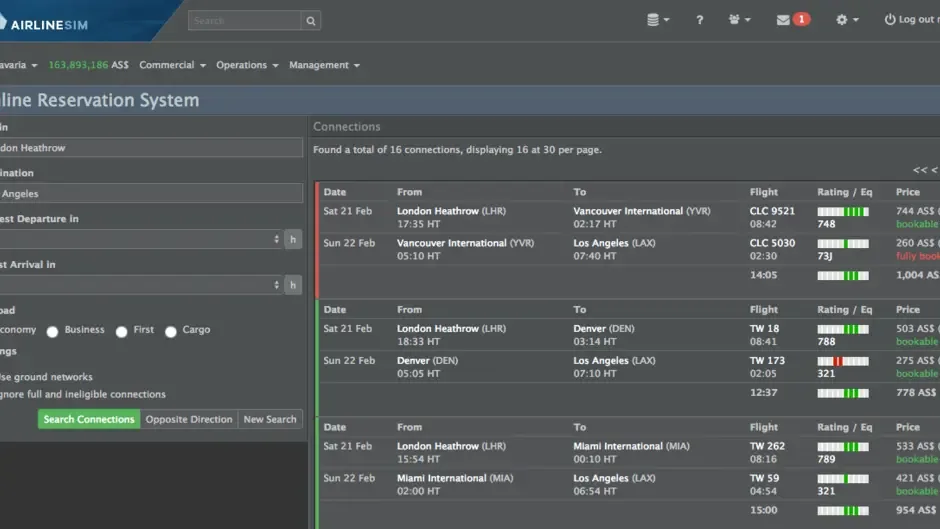940x529 pixels.
Task: Select the First load radio button
Action: 122,332
